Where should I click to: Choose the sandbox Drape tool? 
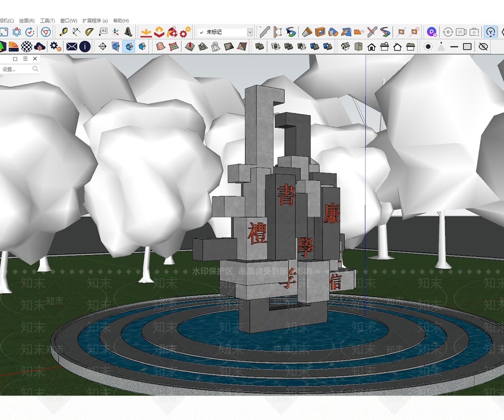click(x=216, y=47)
